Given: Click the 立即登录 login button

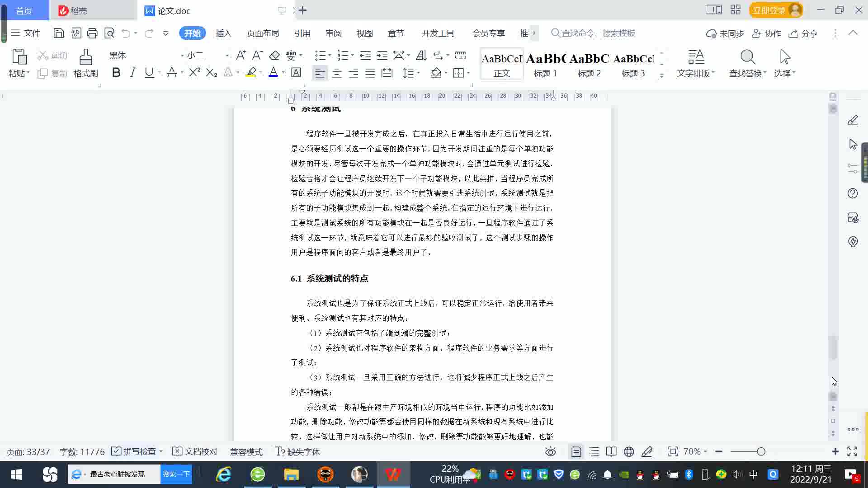Looking at the screenshot, I should click(x=769, y=10).
